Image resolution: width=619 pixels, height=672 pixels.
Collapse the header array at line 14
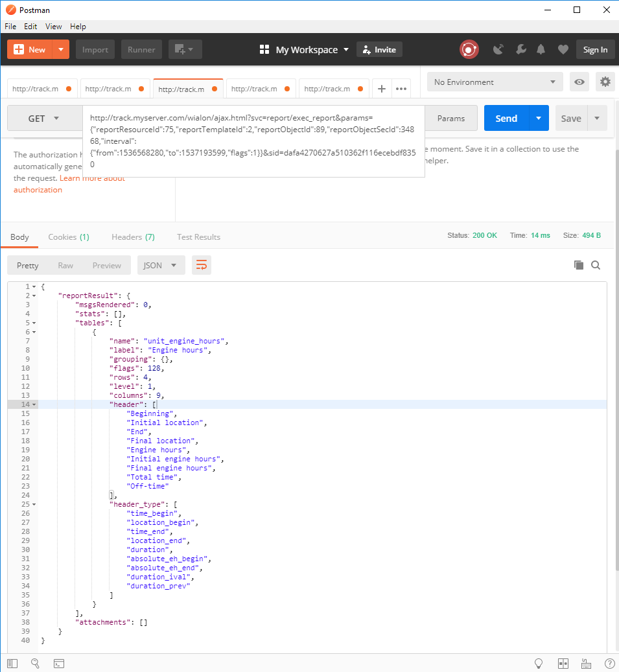(34, 404)
